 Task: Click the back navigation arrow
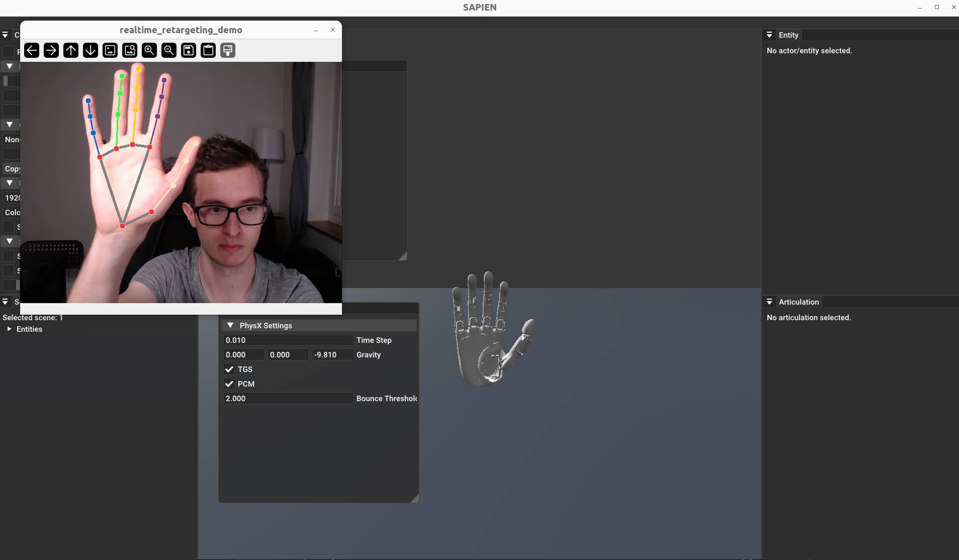point(31,50)
